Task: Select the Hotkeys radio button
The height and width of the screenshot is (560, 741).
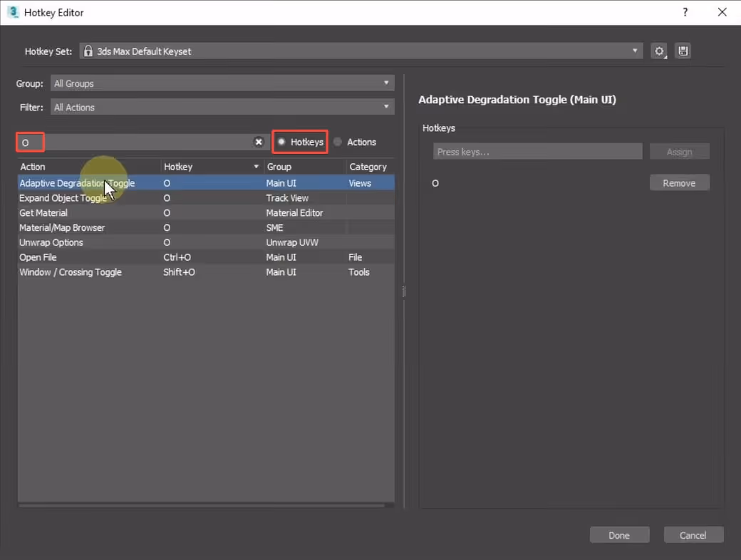Action: pyautogui.click(x=281, y=142)
